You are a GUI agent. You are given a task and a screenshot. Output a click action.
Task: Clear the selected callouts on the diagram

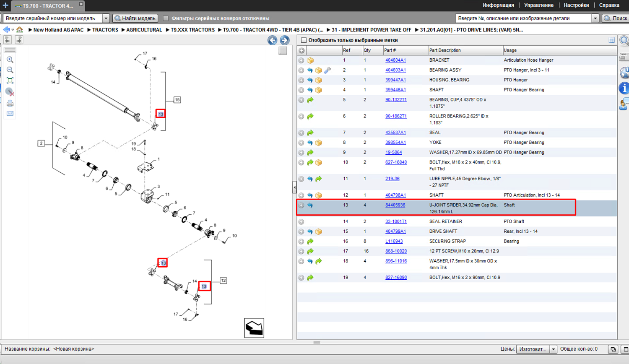coord(10,92)
